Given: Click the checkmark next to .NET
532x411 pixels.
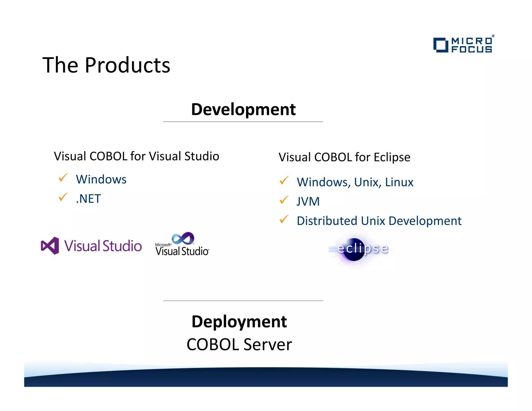Looking at the screenshot, I should coord(63,197).
